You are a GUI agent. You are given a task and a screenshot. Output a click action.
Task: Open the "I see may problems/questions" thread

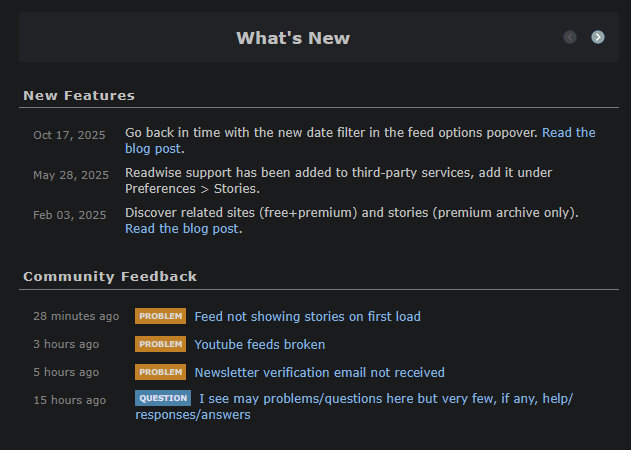click(385, 399)
